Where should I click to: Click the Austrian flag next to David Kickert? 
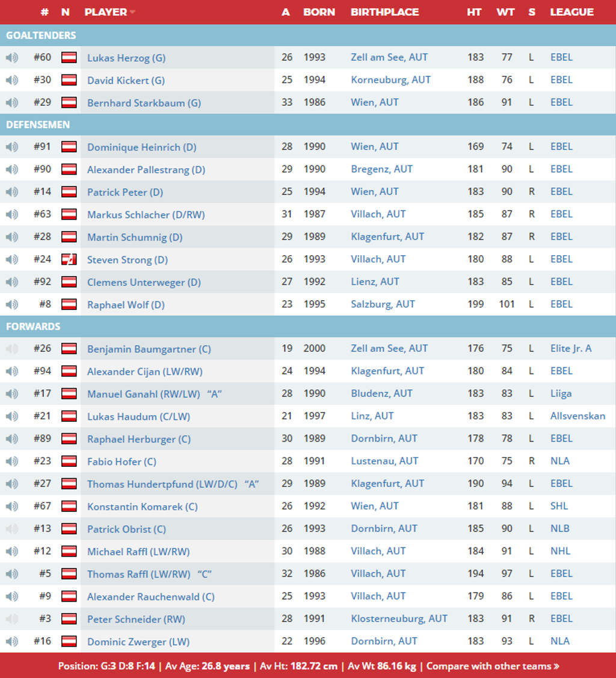coord(69,80)
